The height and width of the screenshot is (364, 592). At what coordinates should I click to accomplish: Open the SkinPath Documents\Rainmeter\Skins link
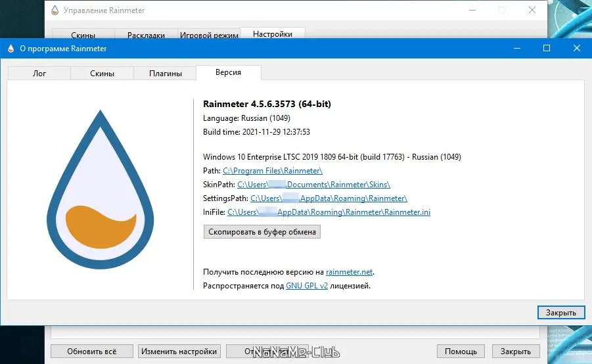point(314,185)
